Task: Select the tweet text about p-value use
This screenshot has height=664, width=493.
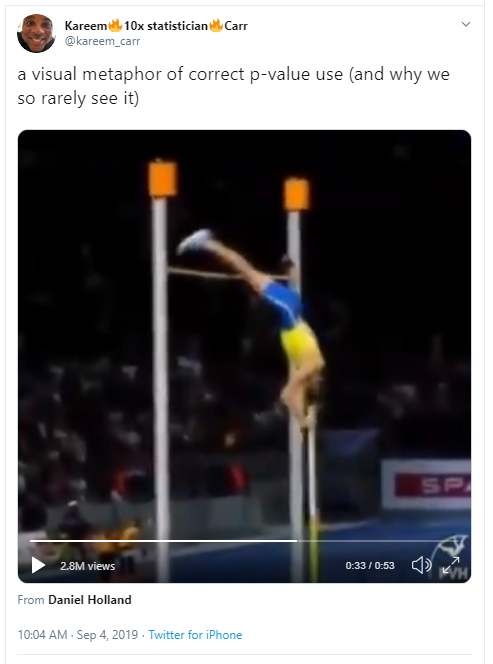Action: click(233, 86)
